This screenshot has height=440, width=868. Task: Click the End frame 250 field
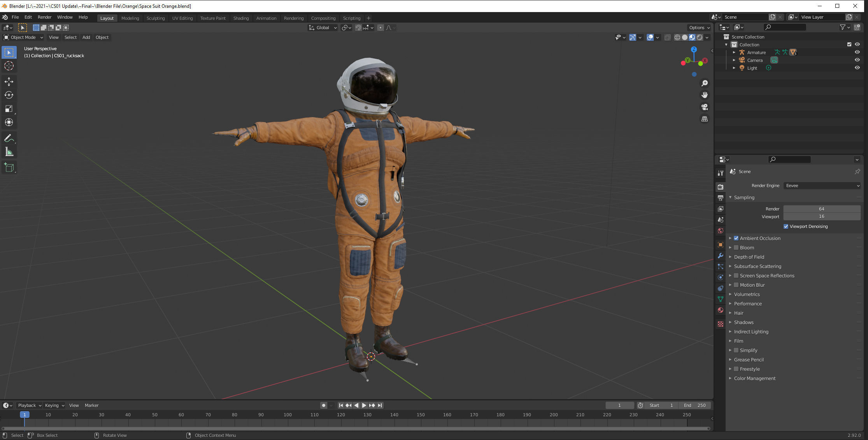694,405
